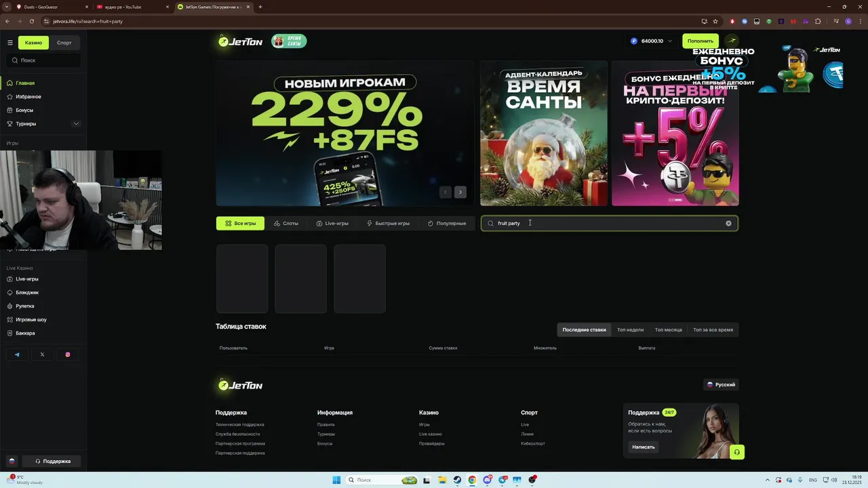Click the Instagram social icon
The width and height of the screenshot is (868, 488).
pyautogui.click(x=68, y=354)
